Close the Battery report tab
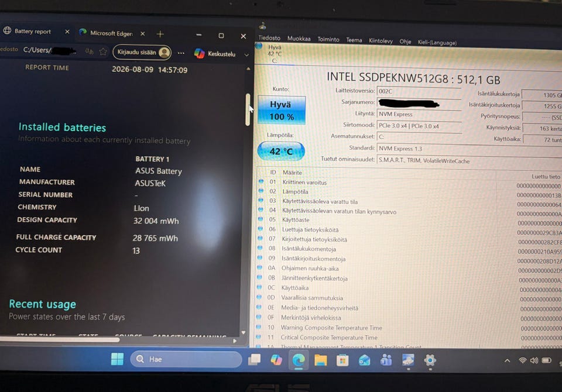562x392 pixels. tap(67, 32)
